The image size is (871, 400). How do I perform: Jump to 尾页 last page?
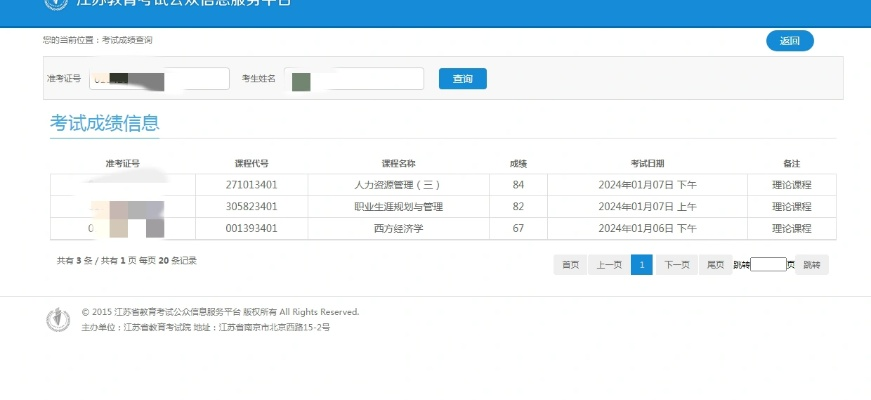pos(715,265)
